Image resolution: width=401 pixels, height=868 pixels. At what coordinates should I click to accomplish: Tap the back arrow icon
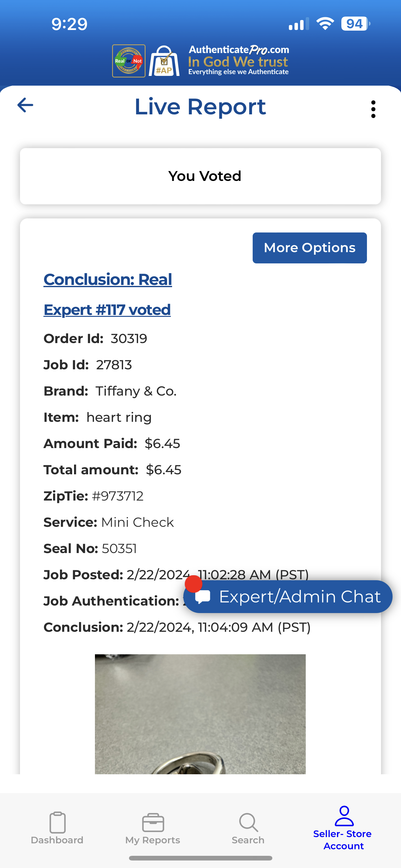tap(25, 105)
